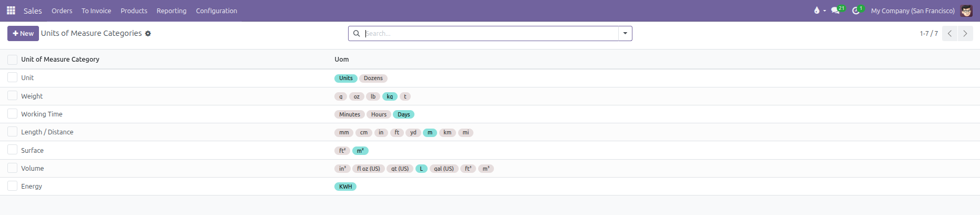Click the L tag in Volume row
This screenshot has height=215, width=980.
pyautogui.click(x=421, y=169)
